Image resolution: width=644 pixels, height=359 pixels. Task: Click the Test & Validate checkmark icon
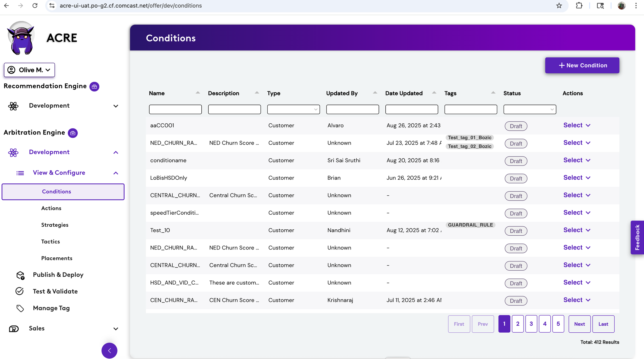tap(20, 291)
